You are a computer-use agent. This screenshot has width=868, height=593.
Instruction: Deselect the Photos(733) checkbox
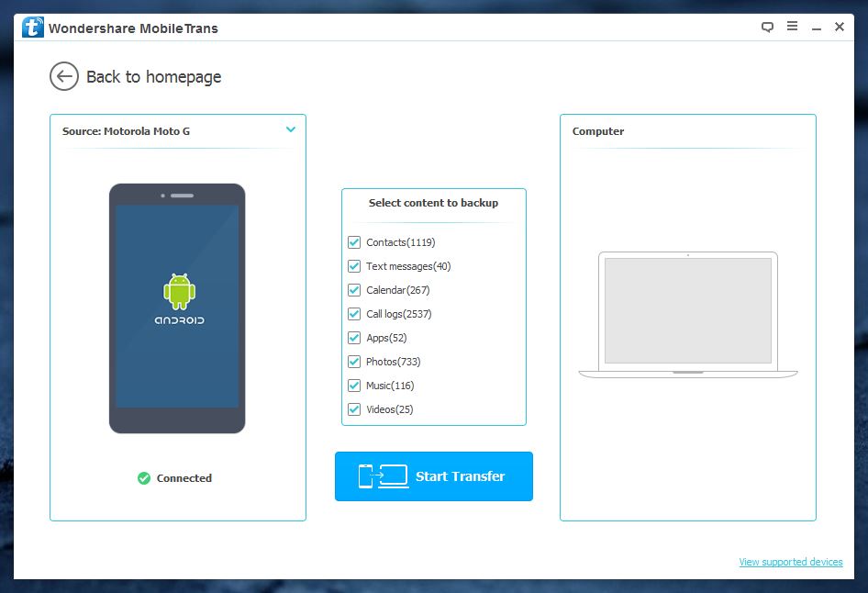[x=354, y=362]
